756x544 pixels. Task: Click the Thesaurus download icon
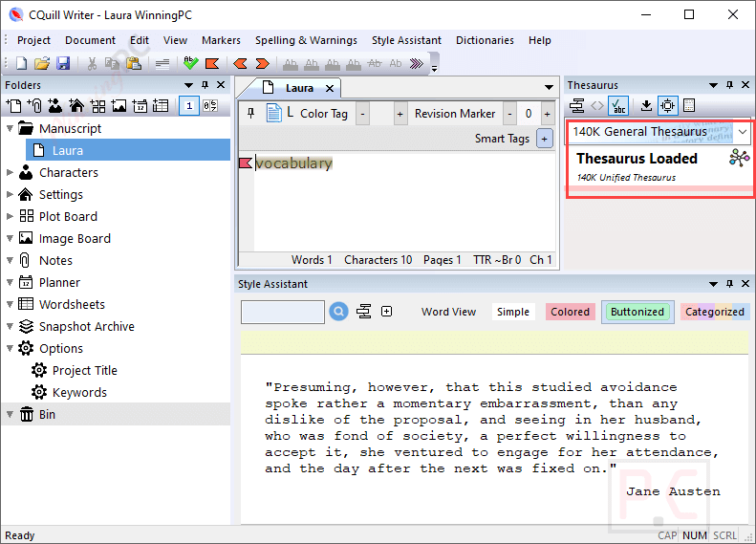tap(646, 105)
